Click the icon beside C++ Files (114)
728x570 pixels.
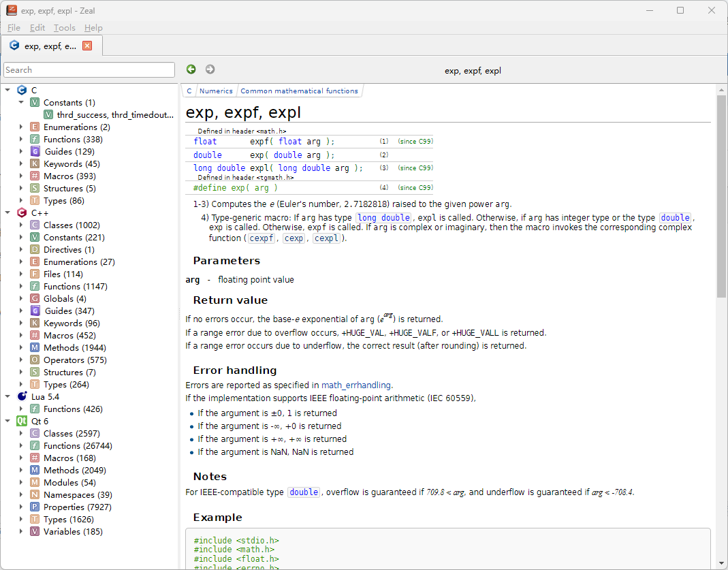coord(35,274)
